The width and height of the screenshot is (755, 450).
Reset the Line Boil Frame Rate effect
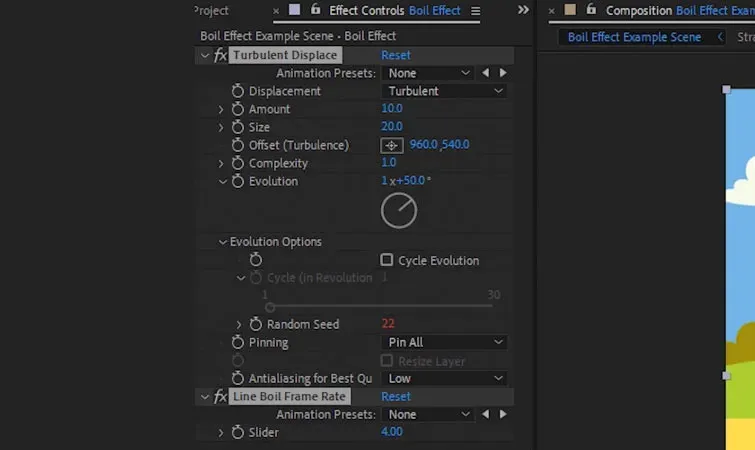[x=396, y=397]
